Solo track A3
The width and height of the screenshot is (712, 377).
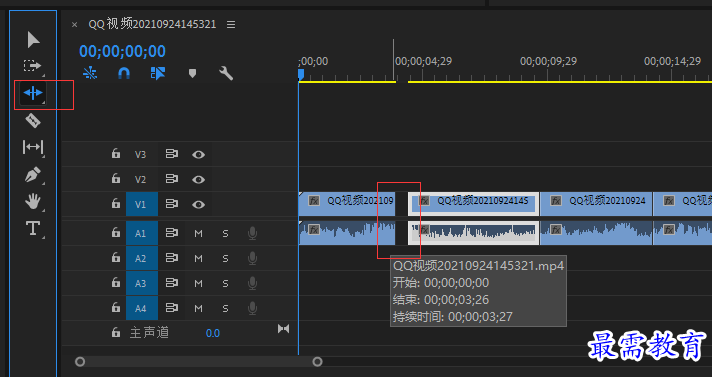225,283
